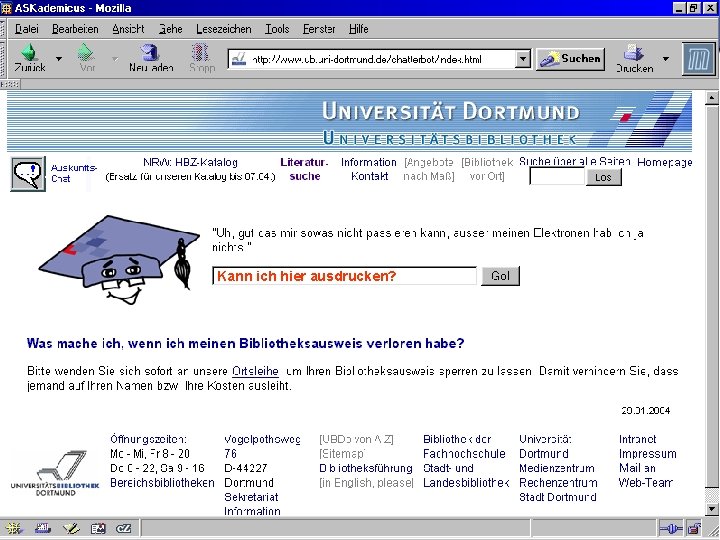This screenshot has height=540, width=720.
Task: Click the Suchen search button
Action: coord(570,59)
